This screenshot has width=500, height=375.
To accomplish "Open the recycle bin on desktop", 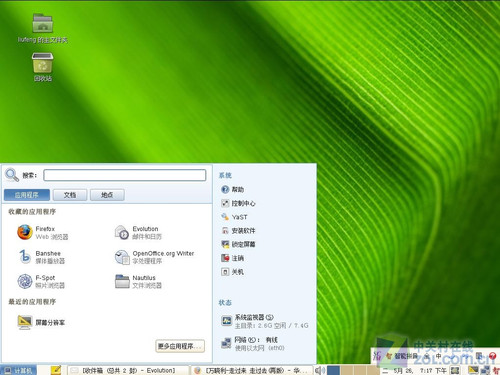I will [x=42, y=67].
